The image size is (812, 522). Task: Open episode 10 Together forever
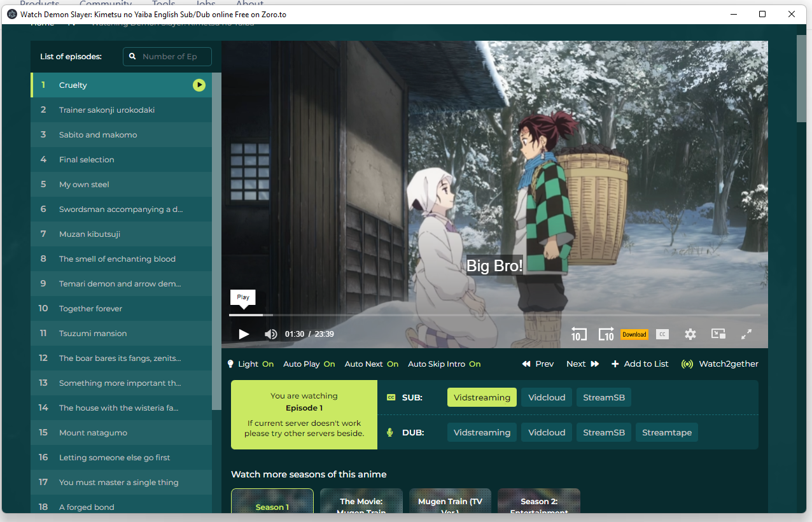(x=121, y=309)
